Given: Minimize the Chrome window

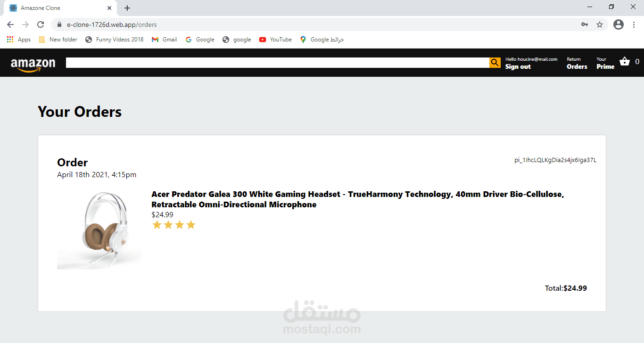Looking at the screenshot, I should 590,7.
